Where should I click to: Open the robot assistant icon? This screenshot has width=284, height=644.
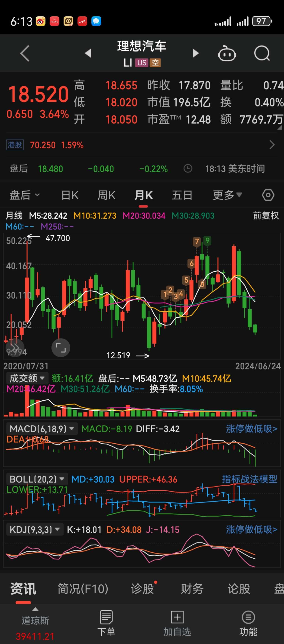(x=227, y=53)
